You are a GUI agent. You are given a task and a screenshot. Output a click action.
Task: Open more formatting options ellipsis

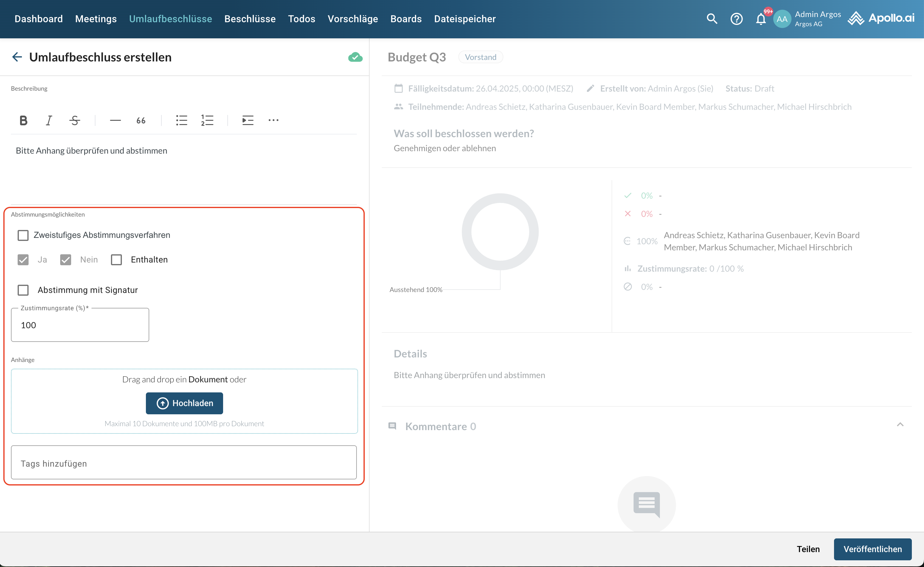pyautogui.click(x=273, y=120)
